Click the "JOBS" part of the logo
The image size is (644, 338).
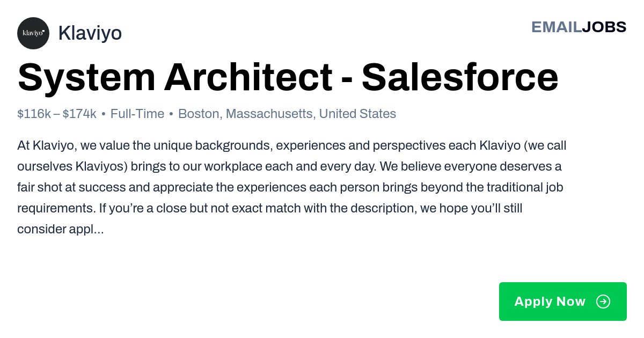pos(604,27)
